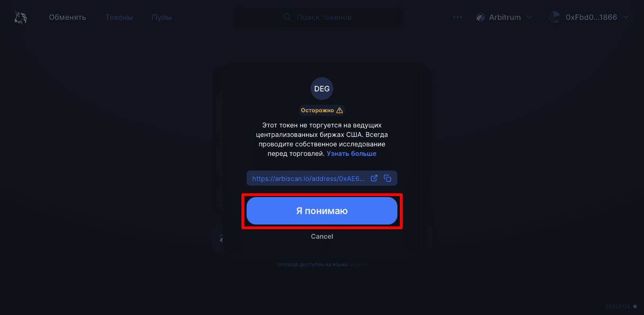
Task: Confirm with the Я понимаю button
Action: pos(322,211)
